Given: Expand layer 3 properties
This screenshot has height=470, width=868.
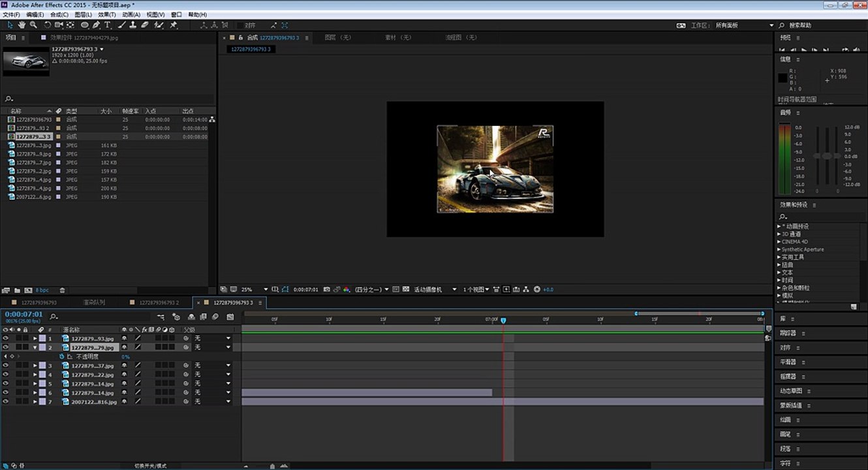Looking at the screenshot, I should [x=35, y=366].
